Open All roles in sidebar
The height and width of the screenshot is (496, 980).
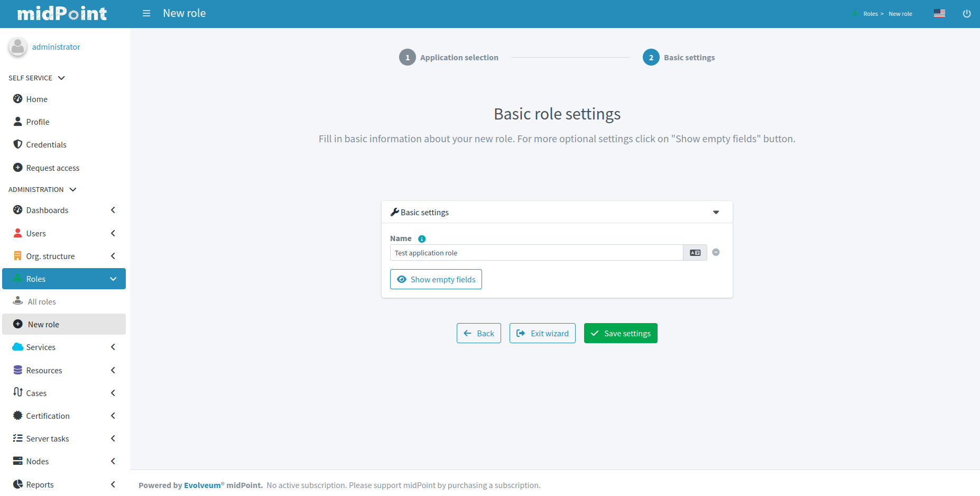point(42,301)
